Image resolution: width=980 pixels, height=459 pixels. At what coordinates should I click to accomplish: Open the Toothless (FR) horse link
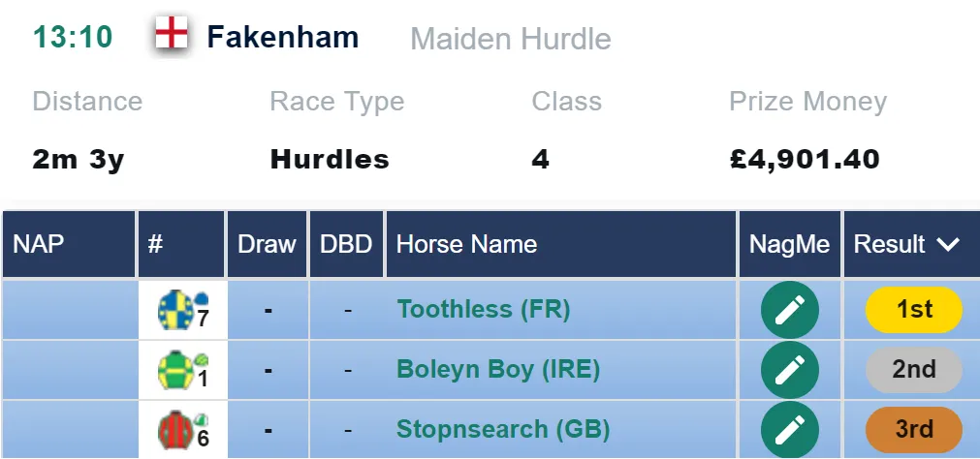point(483,309)
